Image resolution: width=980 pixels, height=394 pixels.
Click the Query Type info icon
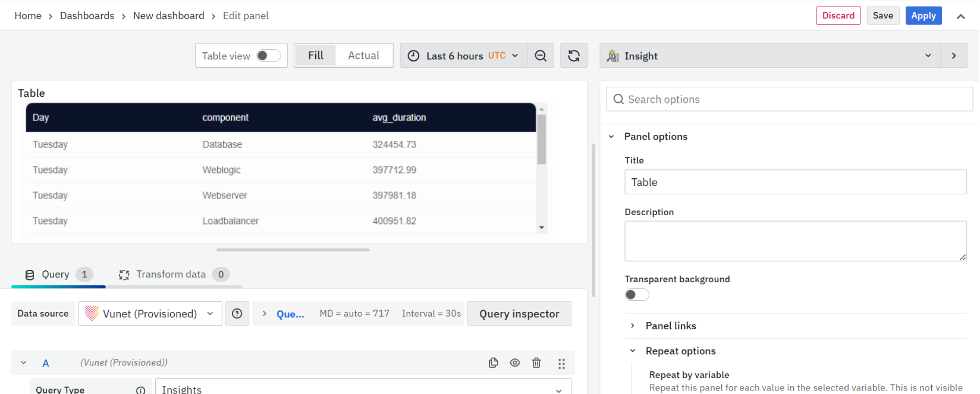pos(140,390)
